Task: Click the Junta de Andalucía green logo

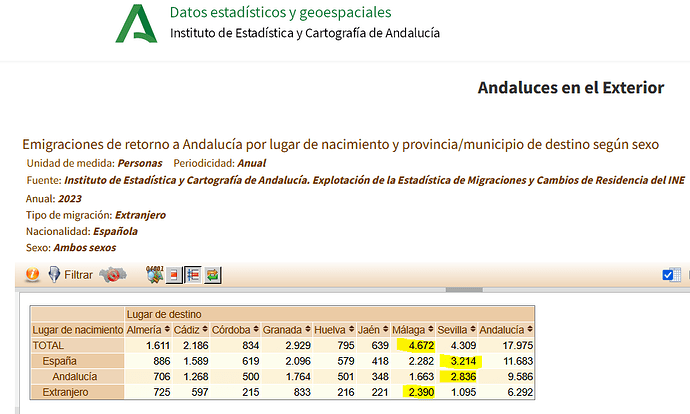Action: (135, 24)
